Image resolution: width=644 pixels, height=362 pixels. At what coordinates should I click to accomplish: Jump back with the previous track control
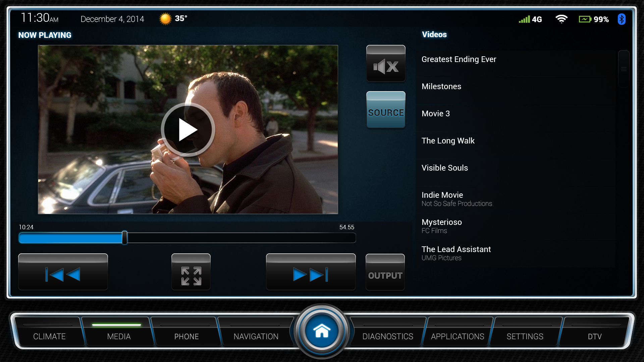click(63, 274)
